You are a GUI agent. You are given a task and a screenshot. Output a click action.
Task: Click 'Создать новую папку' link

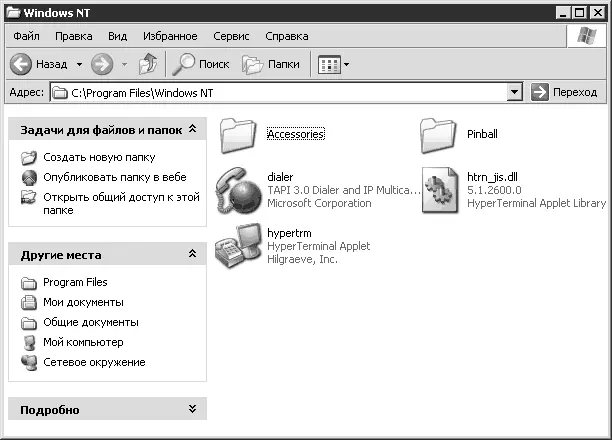[98, 157]
